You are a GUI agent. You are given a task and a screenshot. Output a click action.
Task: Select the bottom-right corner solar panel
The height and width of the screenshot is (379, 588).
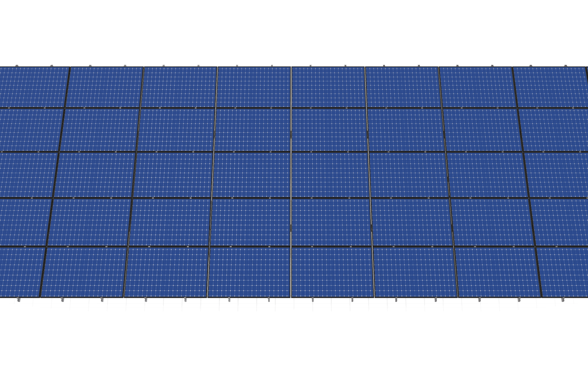coord(562,272)
